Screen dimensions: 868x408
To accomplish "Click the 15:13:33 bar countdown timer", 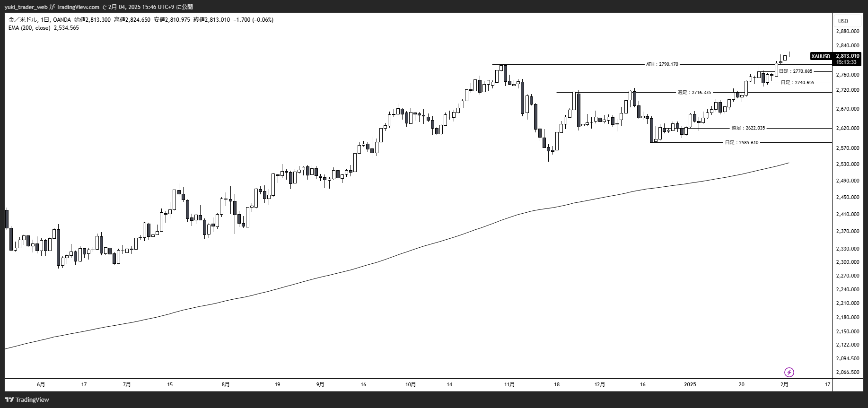I will 846,62.
